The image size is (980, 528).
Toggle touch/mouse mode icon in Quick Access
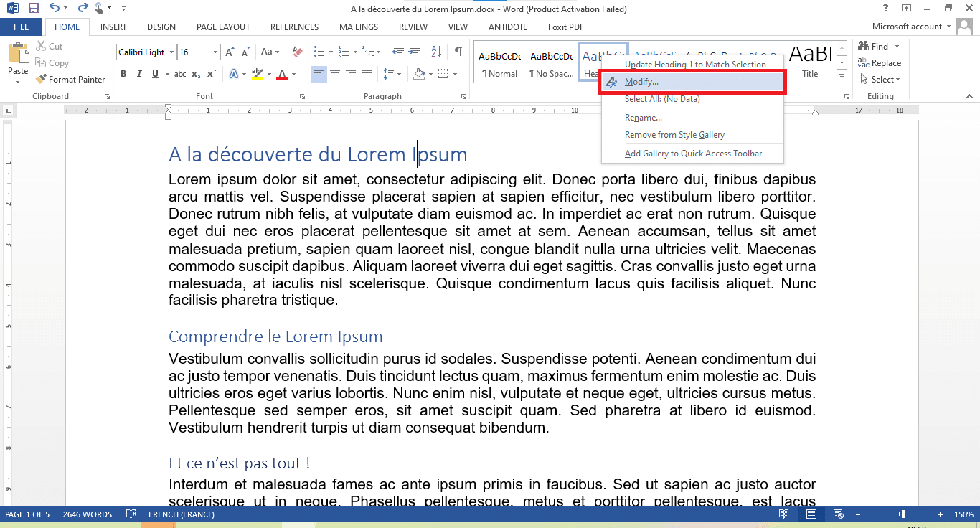pyautogui.click(x=99, y=9)
